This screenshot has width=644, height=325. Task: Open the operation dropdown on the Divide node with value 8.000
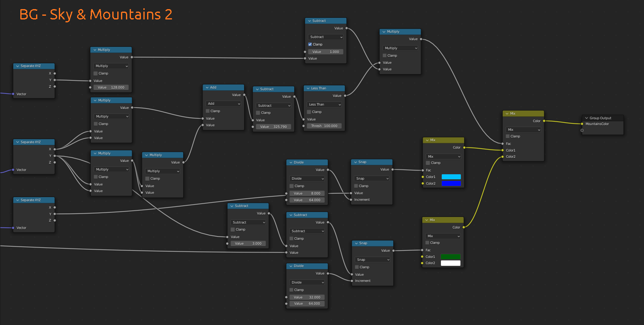pos(307,178)
